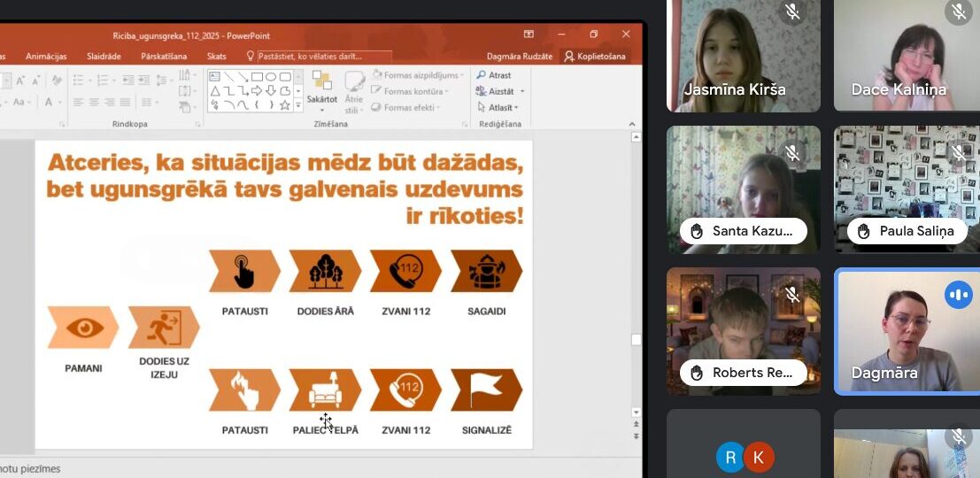Switch to the Skats tab
The height and width of the screenshot is (478, 980).
tap(216, 57)
